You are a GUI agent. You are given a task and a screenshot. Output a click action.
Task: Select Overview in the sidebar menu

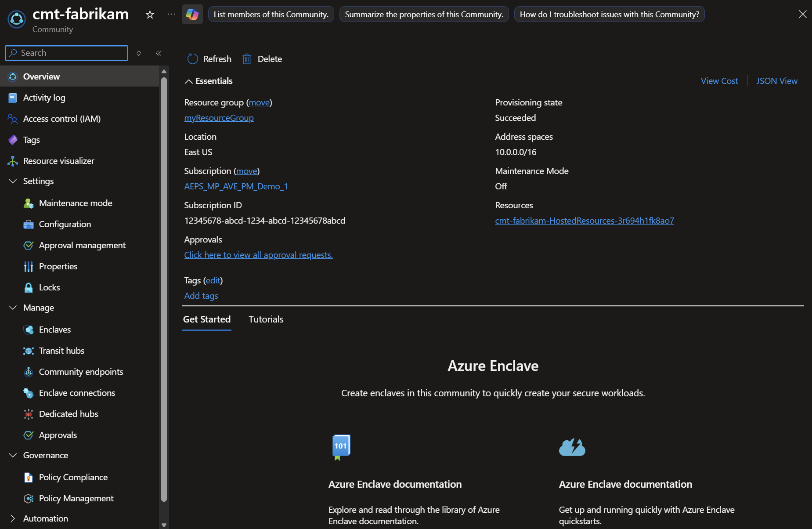[x=79, y=76]
